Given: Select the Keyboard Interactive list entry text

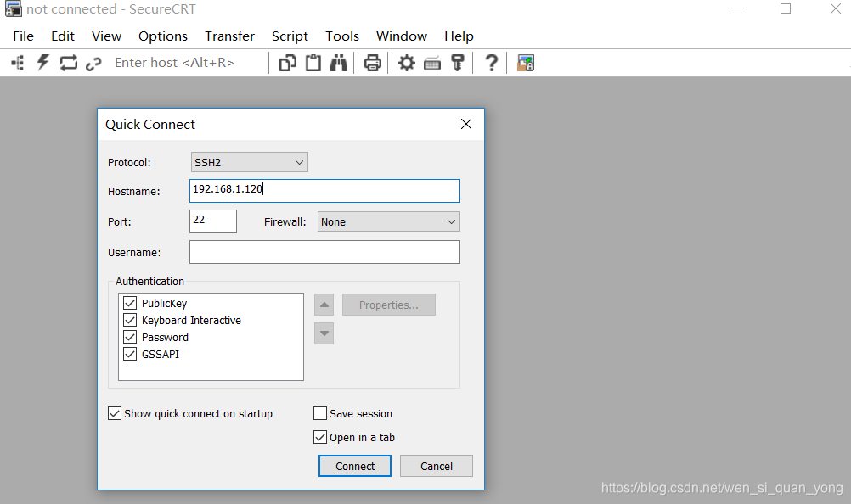Looking at the screenshot, I should [191, 320].
